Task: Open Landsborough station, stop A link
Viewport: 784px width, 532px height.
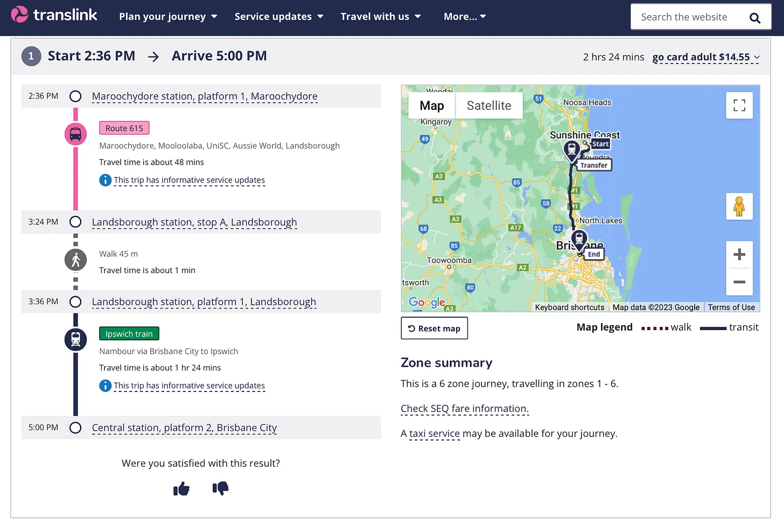Action: pos(194,222)
